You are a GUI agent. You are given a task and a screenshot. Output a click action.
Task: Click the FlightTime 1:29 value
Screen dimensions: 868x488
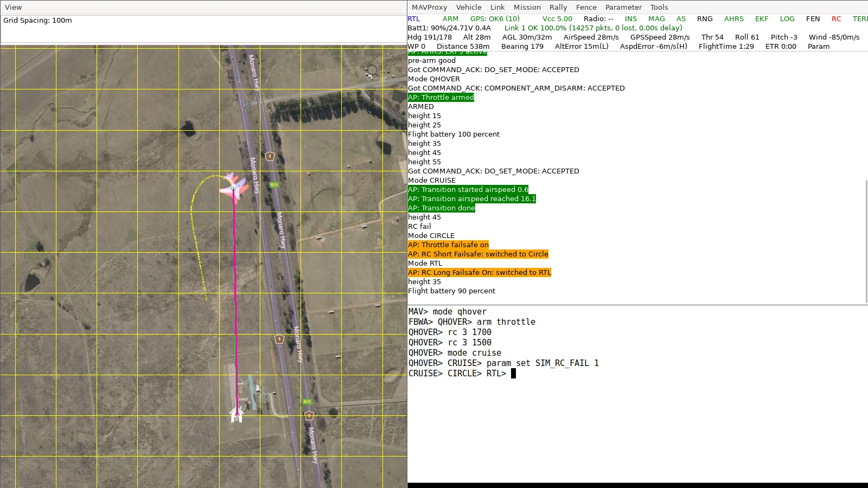(x=726, y=46)
